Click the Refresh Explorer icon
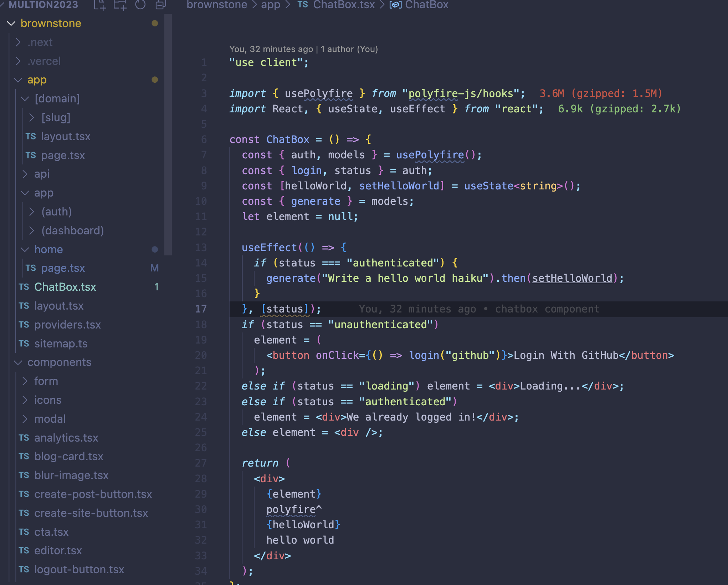This screenshot has height=585, width=728. pos(140,5)
